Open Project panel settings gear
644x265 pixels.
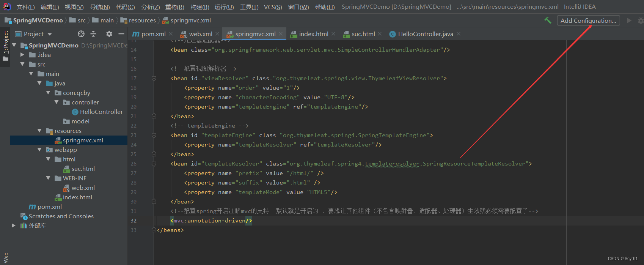[109, 34]
